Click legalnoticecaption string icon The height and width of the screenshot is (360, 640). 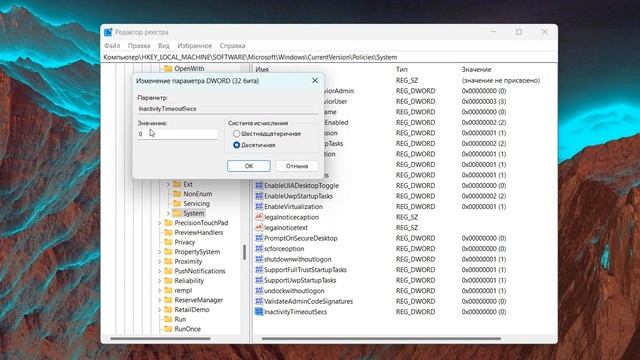click(259, 217)
